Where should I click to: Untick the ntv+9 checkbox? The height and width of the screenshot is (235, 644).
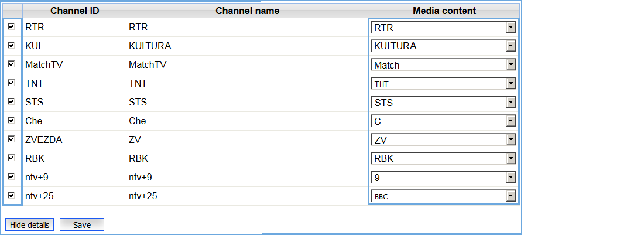tap(12, 176)
